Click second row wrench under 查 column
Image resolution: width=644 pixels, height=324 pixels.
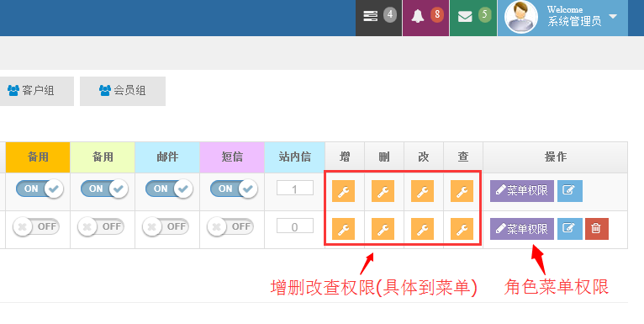click(462, 229)
